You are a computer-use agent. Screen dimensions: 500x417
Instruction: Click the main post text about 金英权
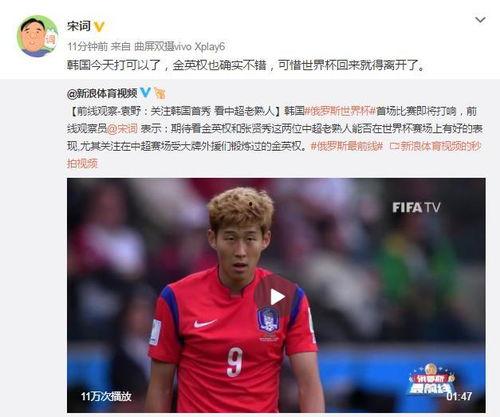pyautogui.click(x=246, y=65)
